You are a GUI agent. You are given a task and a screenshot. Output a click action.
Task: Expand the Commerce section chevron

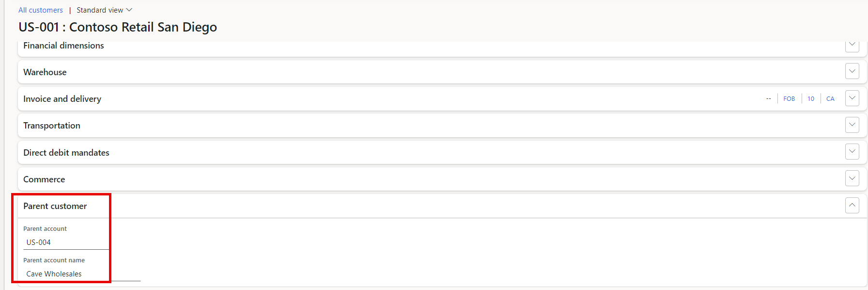click(x=852, y=178)
